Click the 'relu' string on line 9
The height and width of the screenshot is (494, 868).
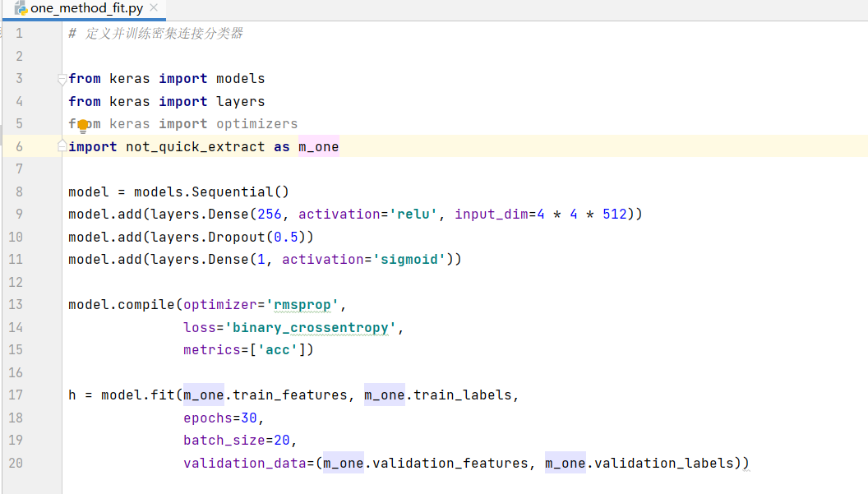click(x=413, y=215)
